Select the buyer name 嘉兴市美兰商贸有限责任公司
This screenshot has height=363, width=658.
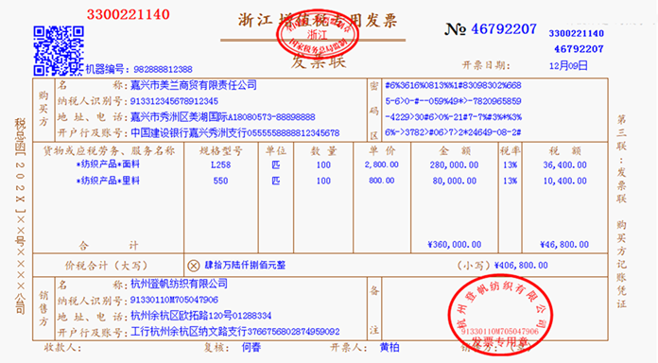[193, 85]
